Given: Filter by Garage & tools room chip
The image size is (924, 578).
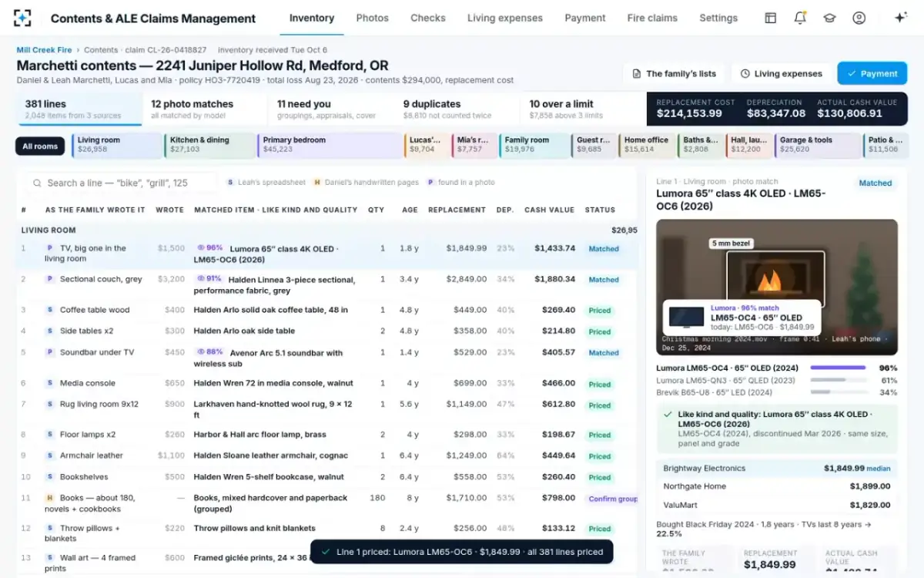Looking at the screenshot, I should point(818,145).
